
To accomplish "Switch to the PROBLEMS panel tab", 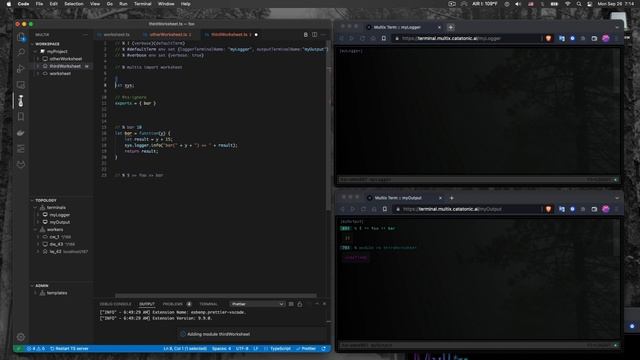I will (x=173, y=304).
